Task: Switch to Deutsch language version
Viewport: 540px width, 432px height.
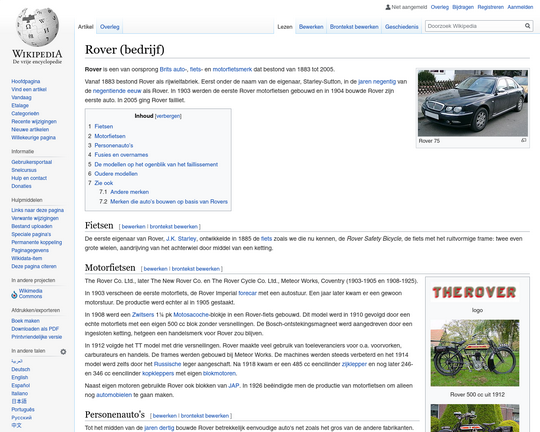Action: (x=21, y=369)
